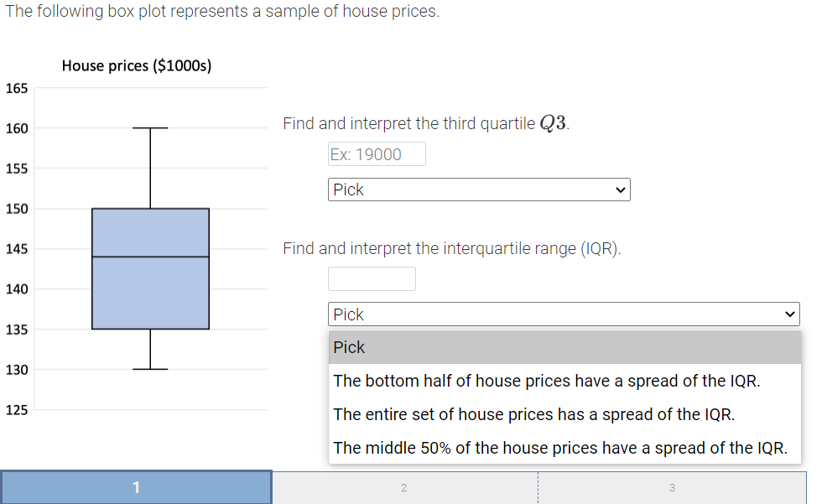Open the Q3 interpretation Pick dropdown
Viewport: 827px width, 504px height.
click(478, 190)
